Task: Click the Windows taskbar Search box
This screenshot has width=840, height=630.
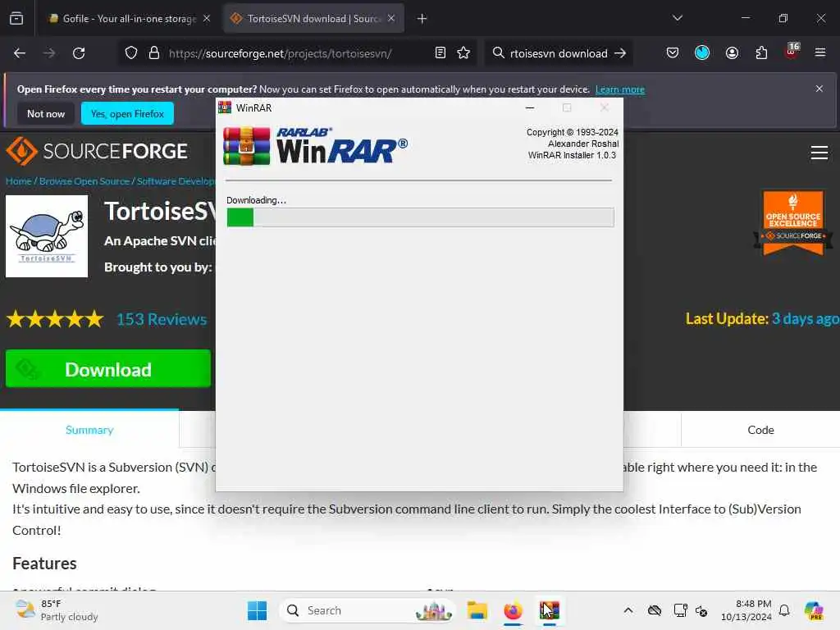Action: [x=367, y=610]
